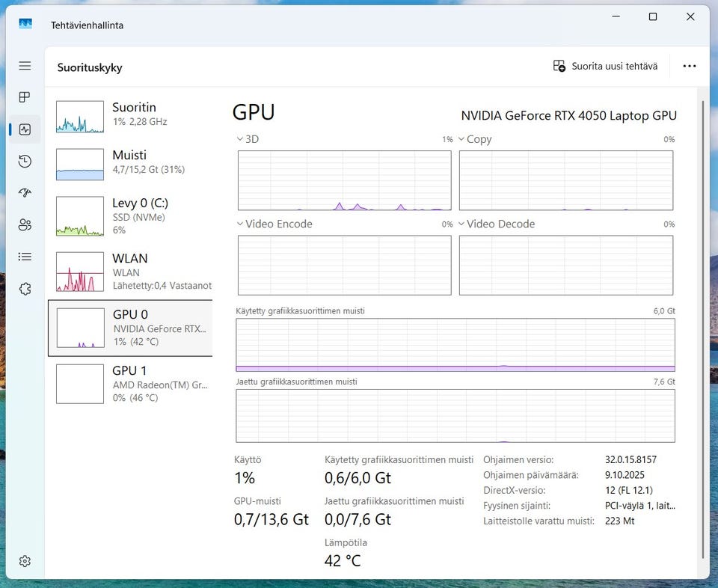Click the three-dot more options button
The height and width of the screenshot is (588, 718).
click(x=689, y=66)
